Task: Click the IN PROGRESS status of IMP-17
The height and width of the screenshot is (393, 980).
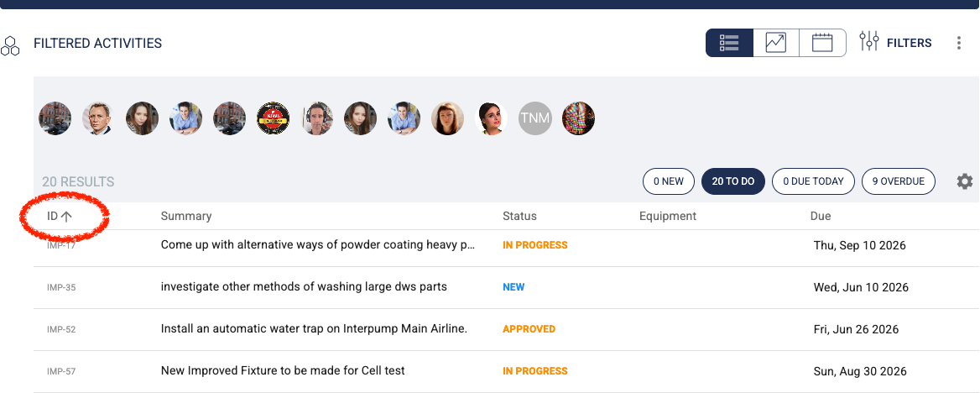Action: (535, 245)
